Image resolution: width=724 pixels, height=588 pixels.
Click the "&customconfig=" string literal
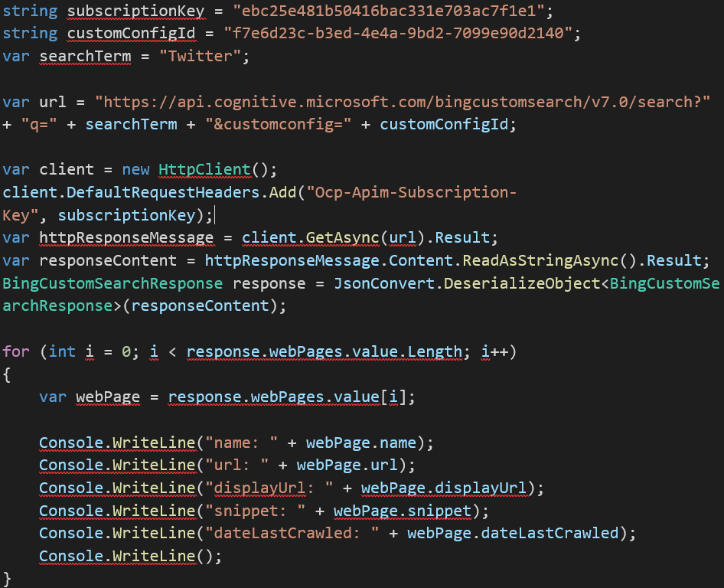coord(279,124)
